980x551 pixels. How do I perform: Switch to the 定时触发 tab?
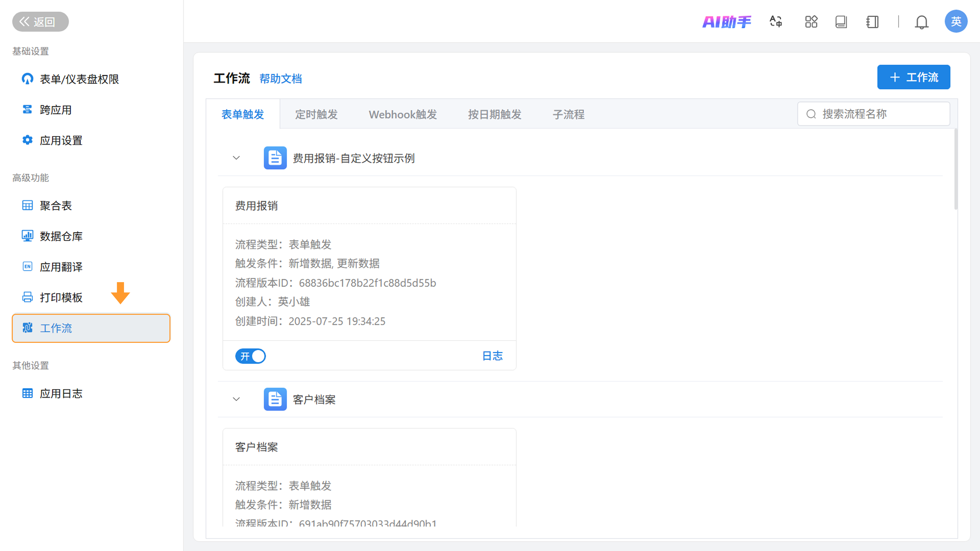tap(316, 115)
